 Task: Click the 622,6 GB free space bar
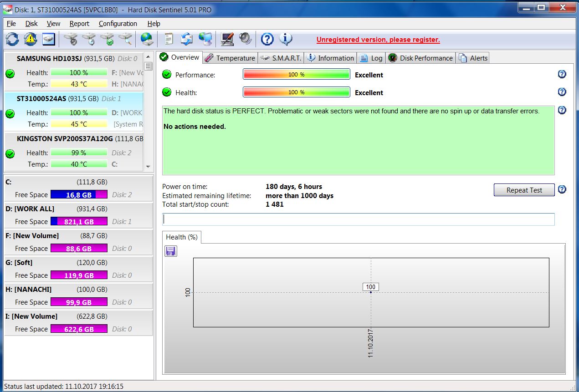point(79,329)
